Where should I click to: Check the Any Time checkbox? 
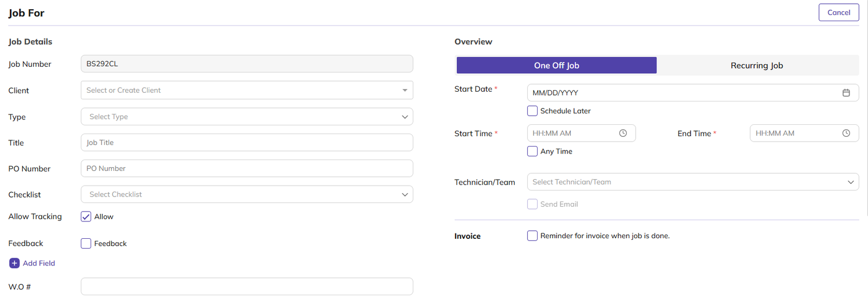pos(532,151)
